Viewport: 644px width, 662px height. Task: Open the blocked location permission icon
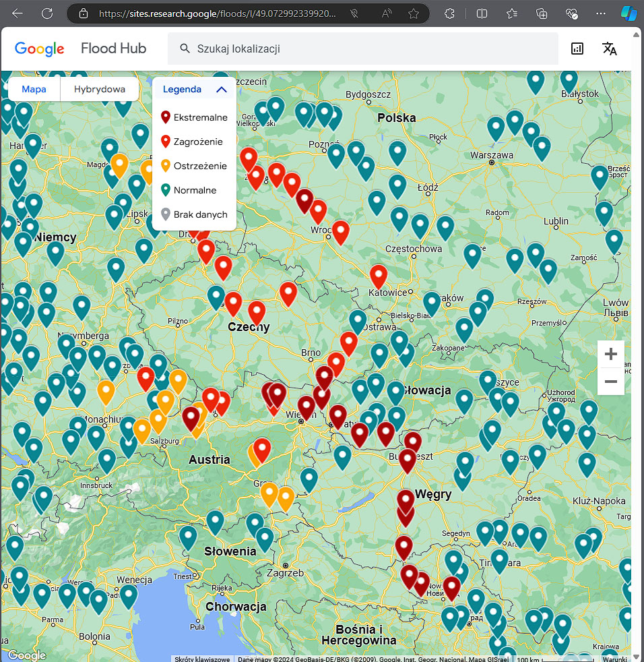click(354, 13)
